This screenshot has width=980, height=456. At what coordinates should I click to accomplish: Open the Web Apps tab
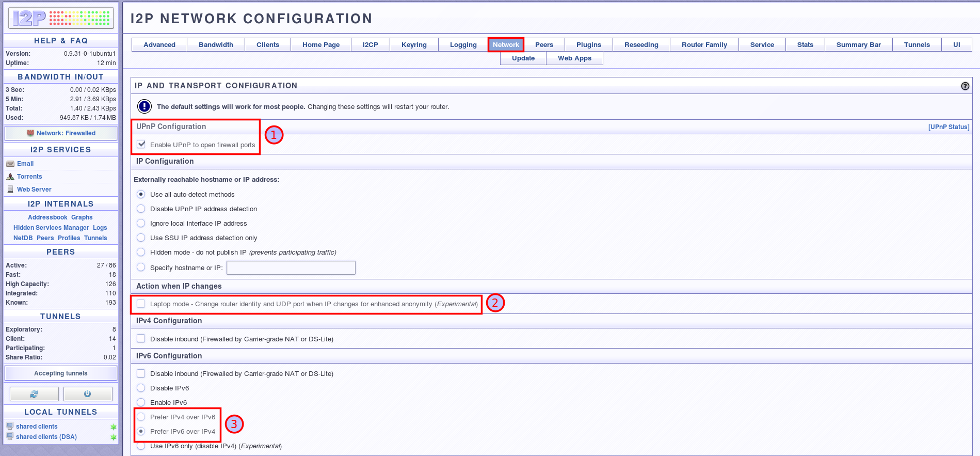pyautogui.click(x=574, y=58)
